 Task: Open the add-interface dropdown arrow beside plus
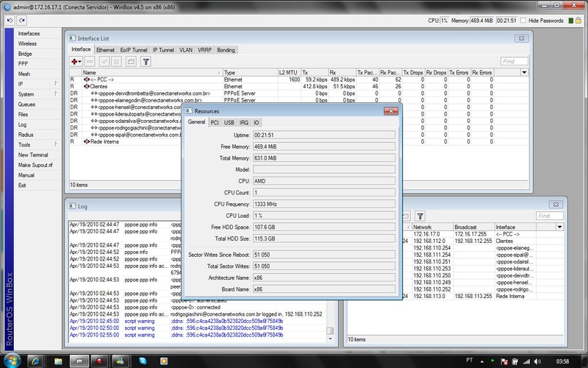tap(80, 62)
